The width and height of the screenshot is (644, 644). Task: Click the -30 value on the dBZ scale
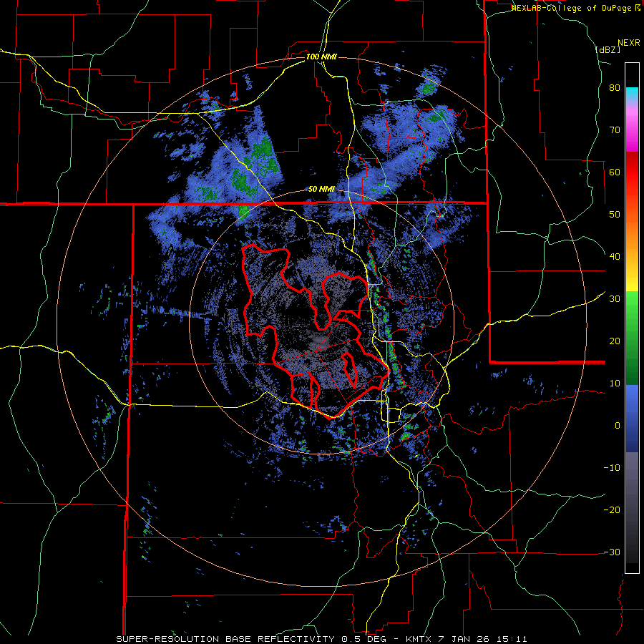coord(612,552)
